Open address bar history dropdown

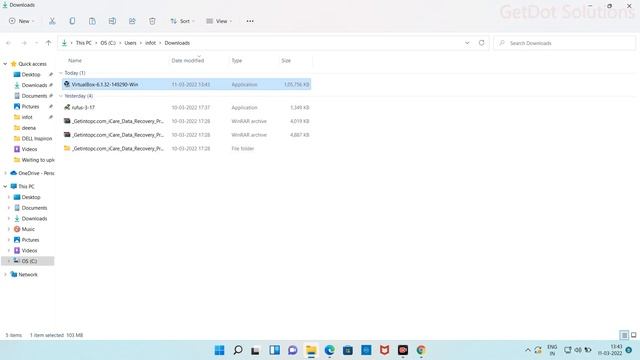tap(467, 43)
